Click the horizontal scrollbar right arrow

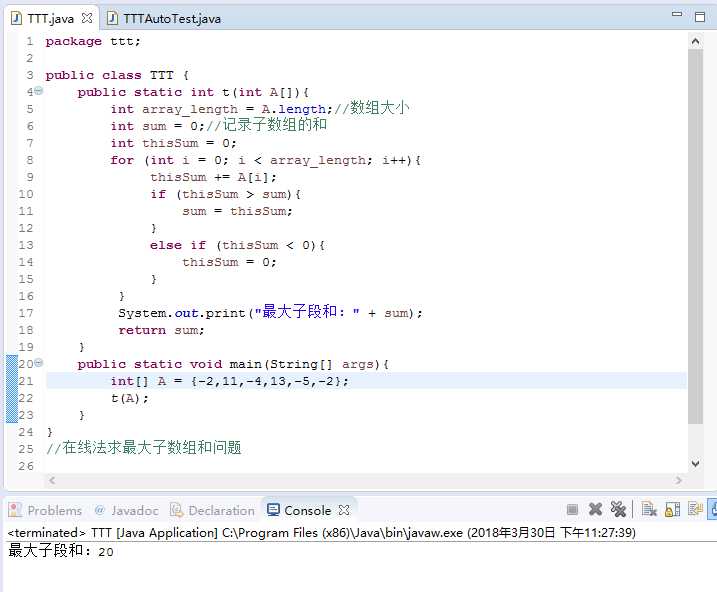point(679,480)
